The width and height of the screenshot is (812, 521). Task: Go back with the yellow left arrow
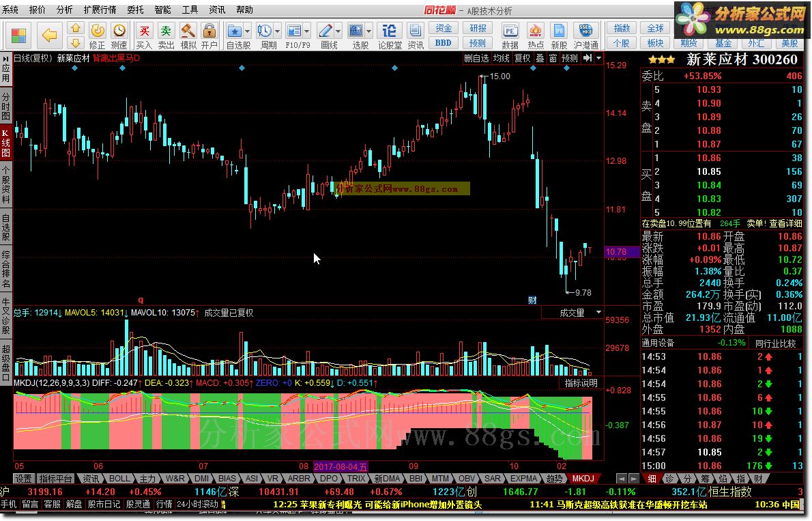(x=50, y=36)
